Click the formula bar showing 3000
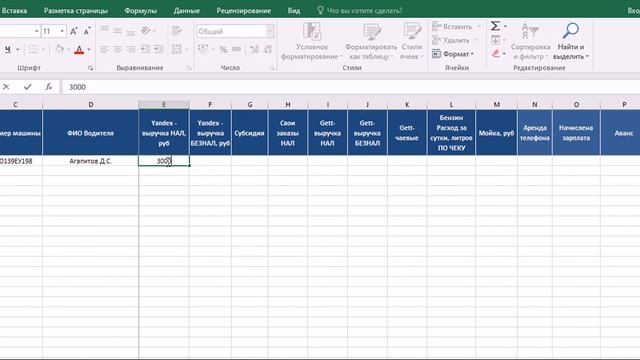Image resolution: width=640 pixels, height=360 pixels. 351,87
